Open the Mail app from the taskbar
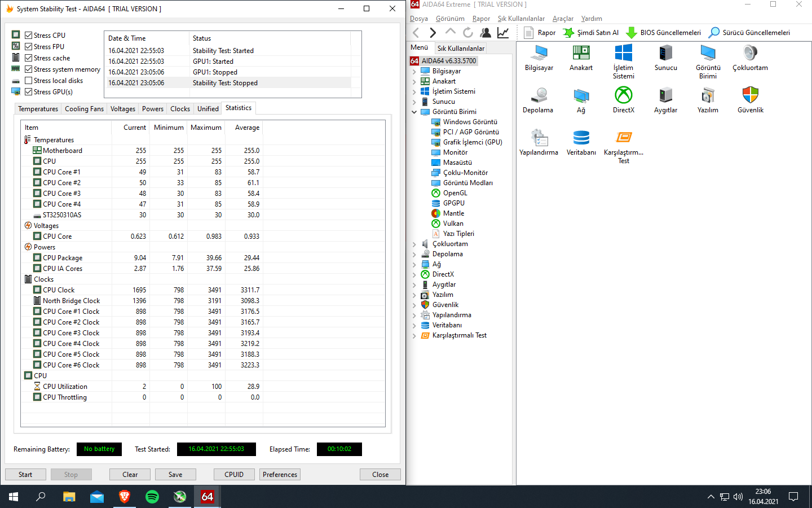Viewport: 812px width, 508px height. click(97, 497)
